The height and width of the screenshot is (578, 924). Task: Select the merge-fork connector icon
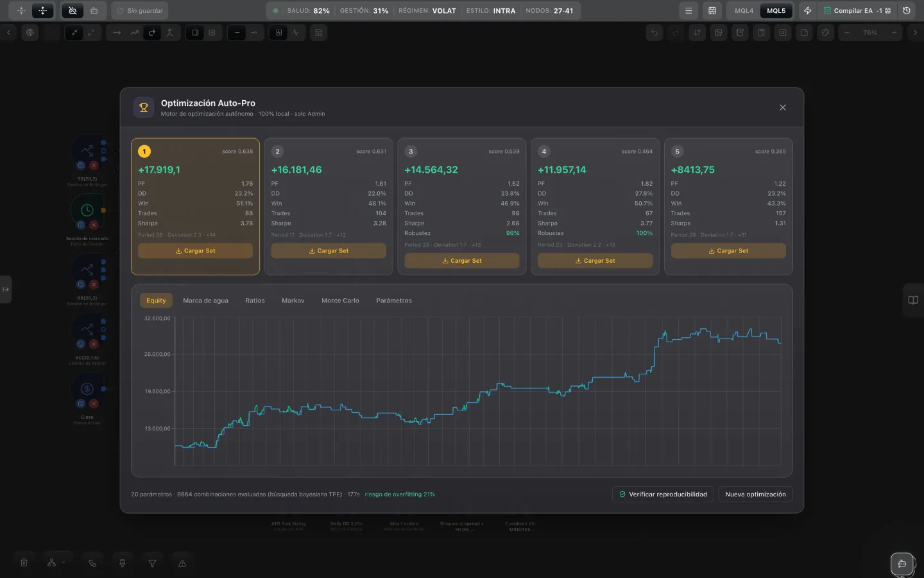[169, 33]
